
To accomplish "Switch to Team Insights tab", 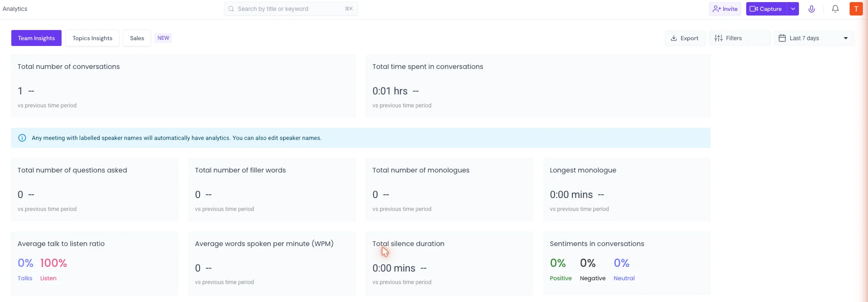I will pyautogui.click(x=36, y=38).
